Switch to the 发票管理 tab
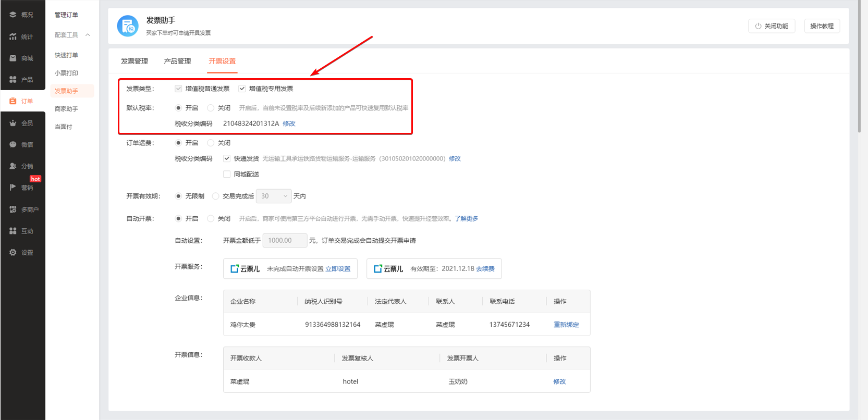868x420 pixels. pos(135,61)
